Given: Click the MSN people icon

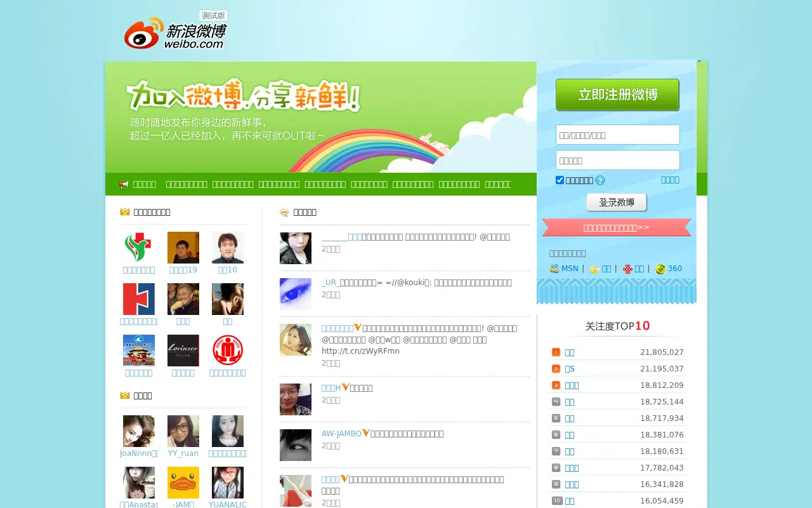Looking at the screenshot, I should [554, 269].
